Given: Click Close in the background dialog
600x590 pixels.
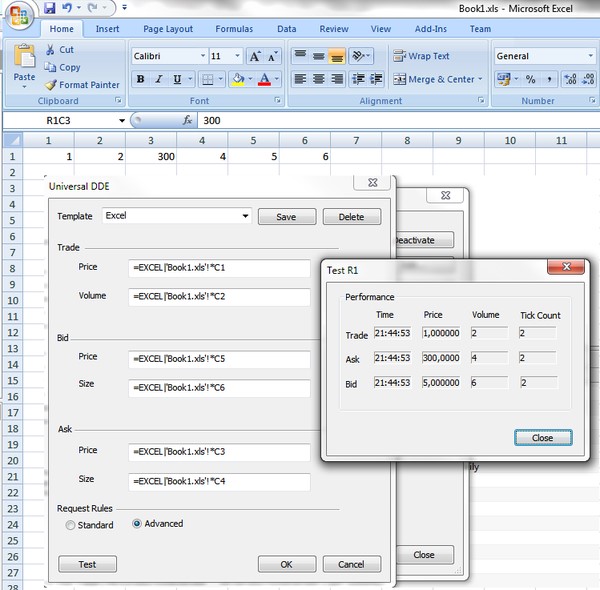Looking at the screenshot, I should [x=424, y=554].
